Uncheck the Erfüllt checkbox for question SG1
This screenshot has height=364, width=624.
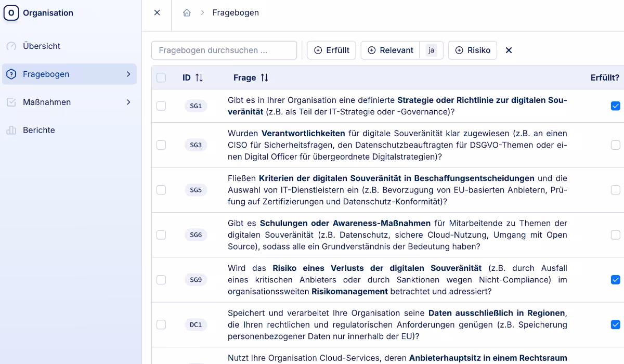click(x=616, y=106)
